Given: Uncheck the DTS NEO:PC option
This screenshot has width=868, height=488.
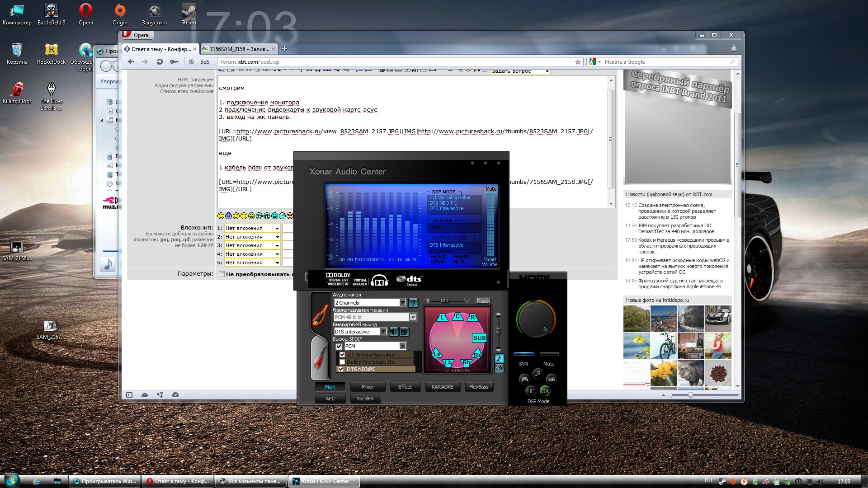Looking at the screenshot, I should coord(341,369).
